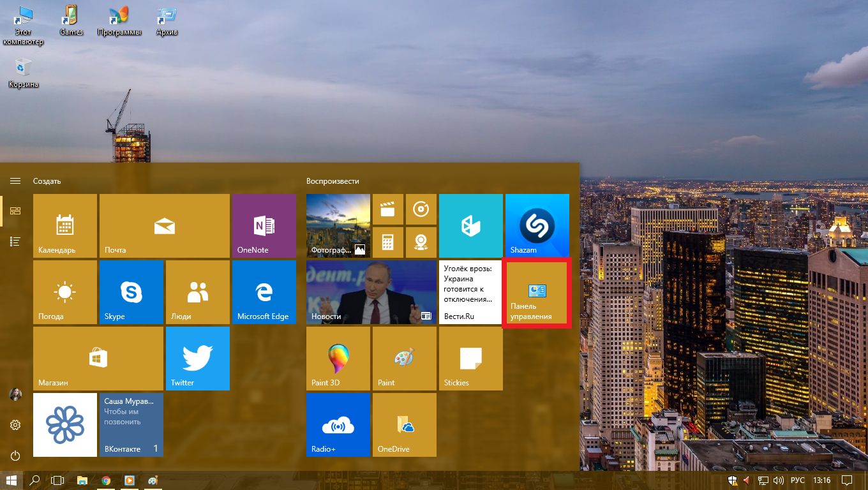Open the Фотографии photos tile
This screenshot has width=868, height=490.
338,226
